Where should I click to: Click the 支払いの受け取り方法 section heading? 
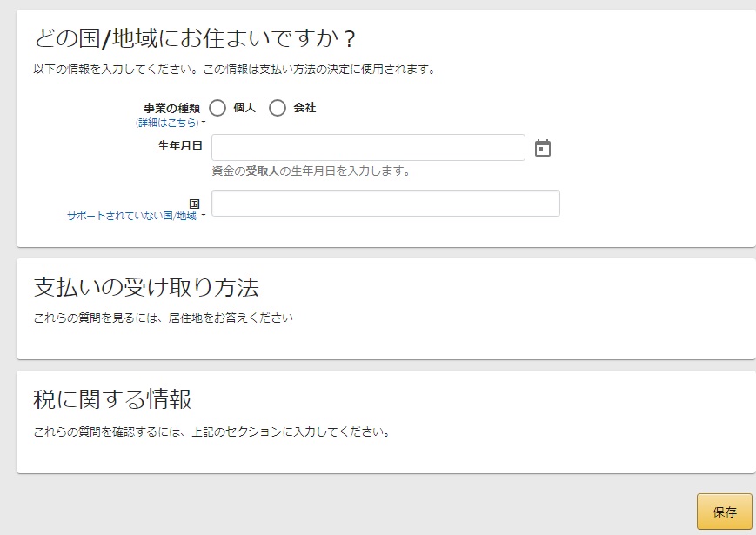[x=146, y=287]
